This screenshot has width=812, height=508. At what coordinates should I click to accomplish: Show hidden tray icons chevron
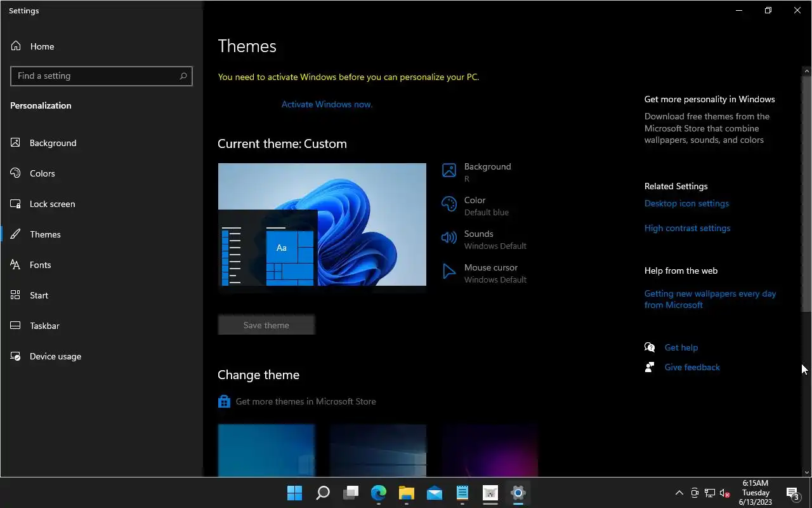click(x=679, y=493)
